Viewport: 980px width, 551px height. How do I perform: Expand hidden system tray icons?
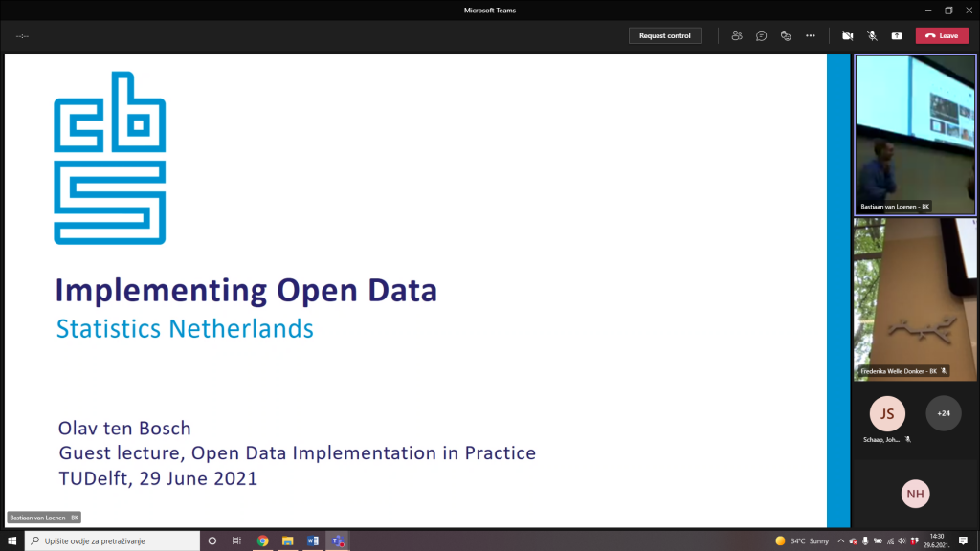[839, 540]
